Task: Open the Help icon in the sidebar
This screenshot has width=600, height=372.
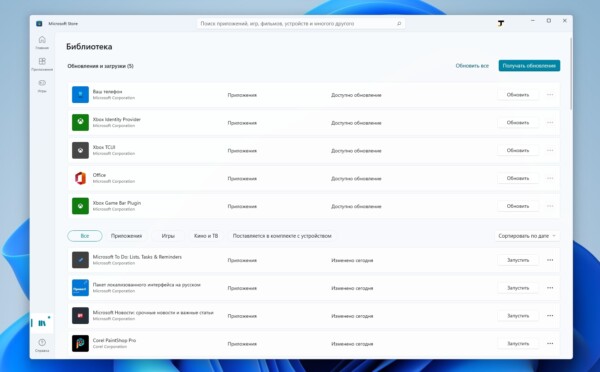Action: click(42, 344)
